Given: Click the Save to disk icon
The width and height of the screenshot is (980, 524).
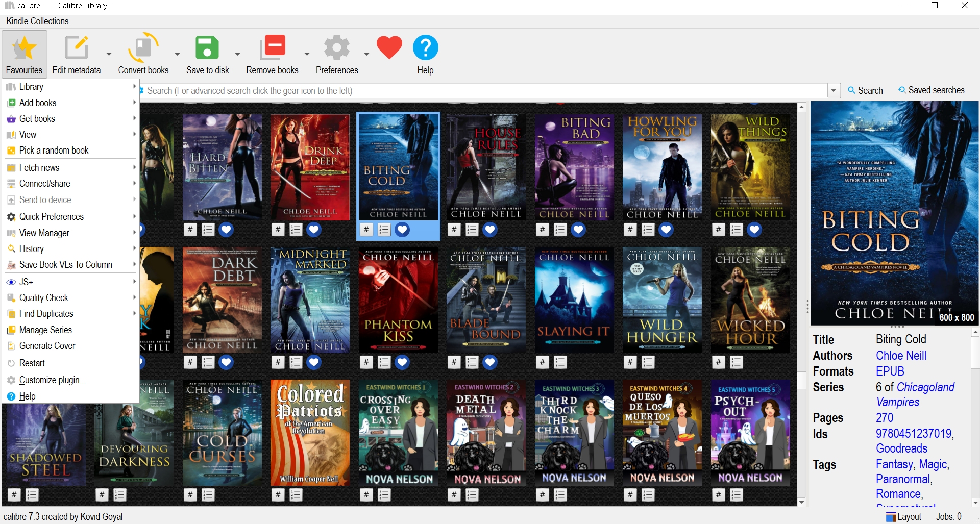Looking at the screenshot, I should [x=207, y=48].
